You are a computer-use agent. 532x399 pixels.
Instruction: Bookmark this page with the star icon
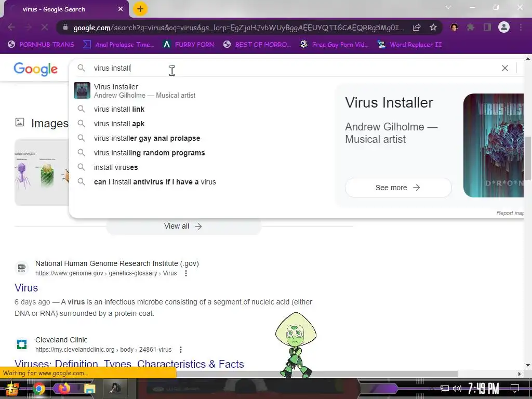pos(433,28)
